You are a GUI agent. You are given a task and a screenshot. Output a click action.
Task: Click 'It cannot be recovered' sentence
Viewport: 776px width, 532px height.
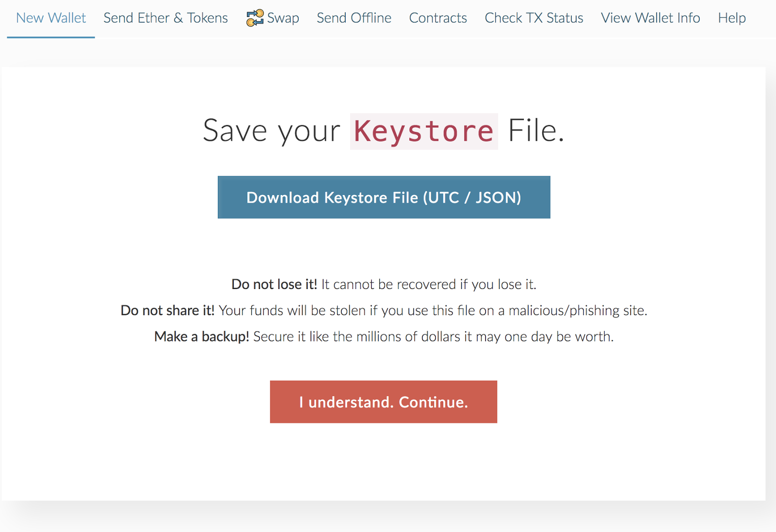point(429,284)
